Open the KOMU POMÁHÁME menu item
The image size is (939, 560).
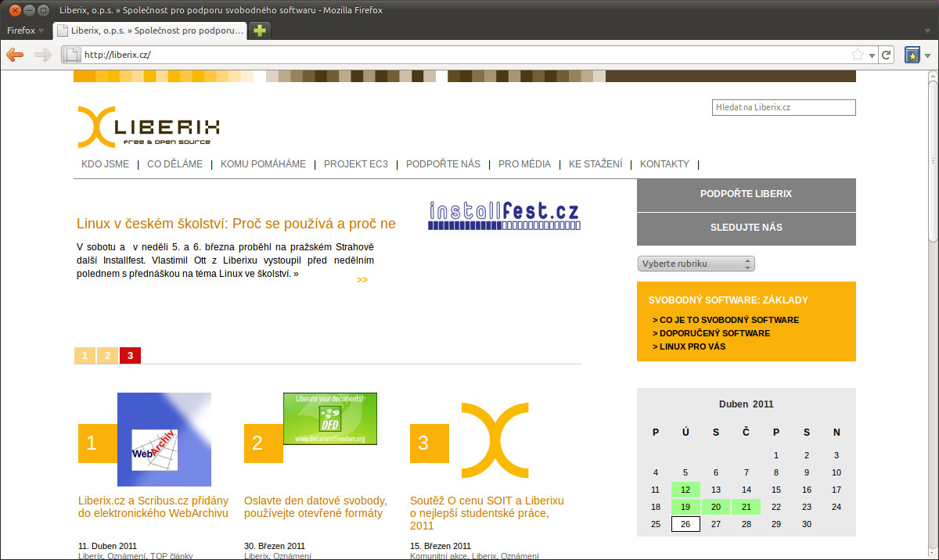coord(263,164)
